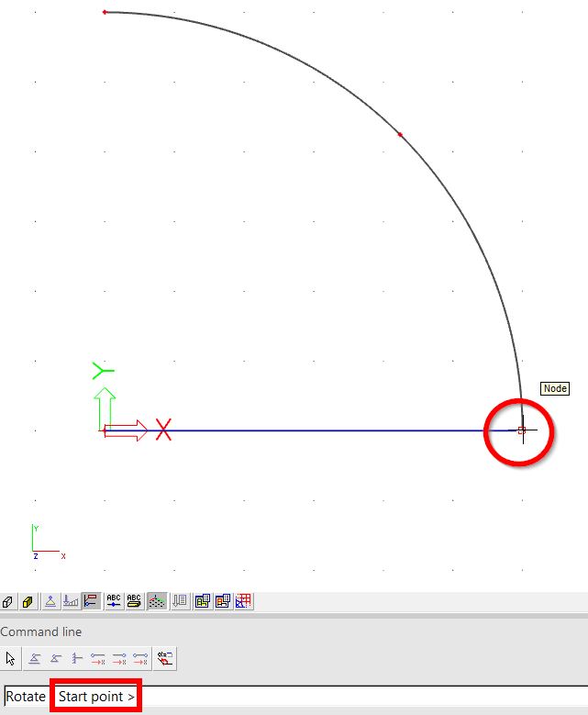Toggle the load display icon

tap(71, 602)
